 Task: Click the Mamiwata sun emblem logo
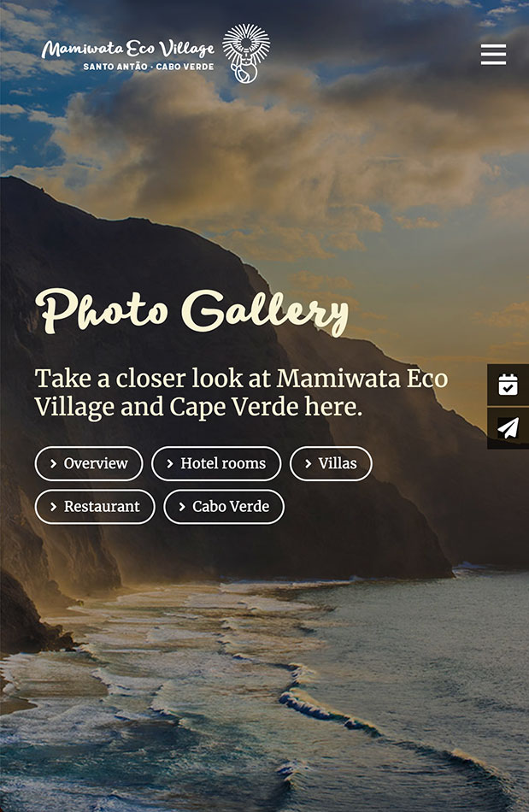[246, 53]
